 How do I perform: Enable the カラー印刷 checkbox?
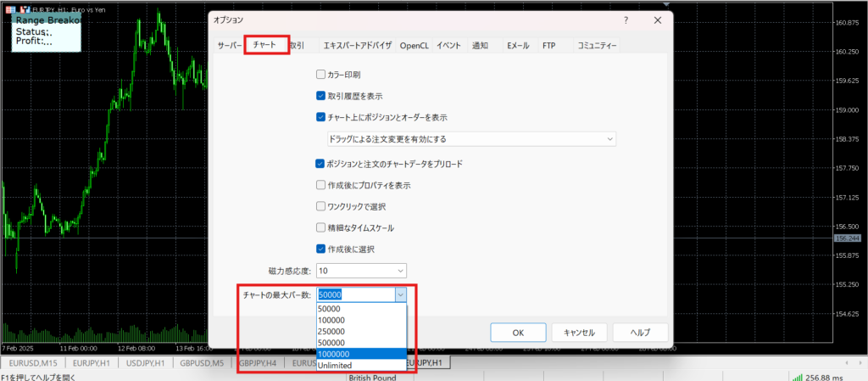coord(320,75)
